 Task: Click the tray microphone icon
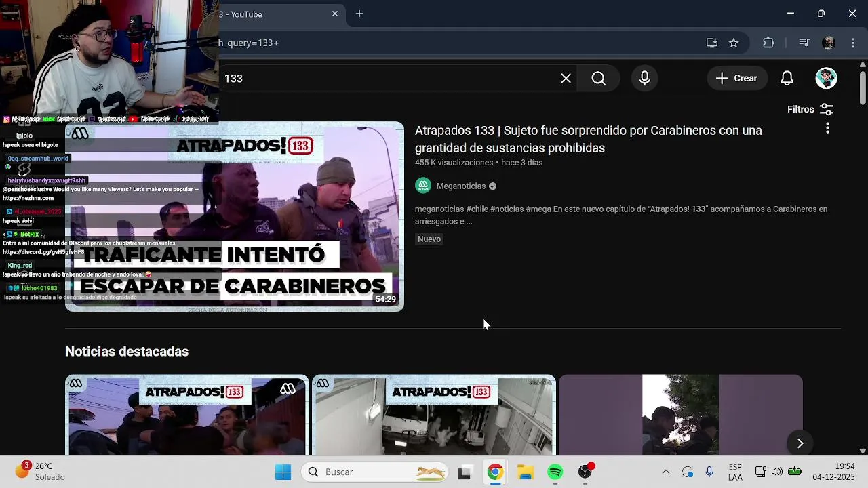point(709,472)
